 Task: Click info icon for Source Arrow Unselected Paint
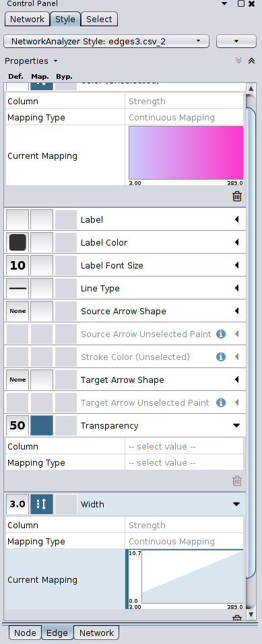tap(221, 334)
